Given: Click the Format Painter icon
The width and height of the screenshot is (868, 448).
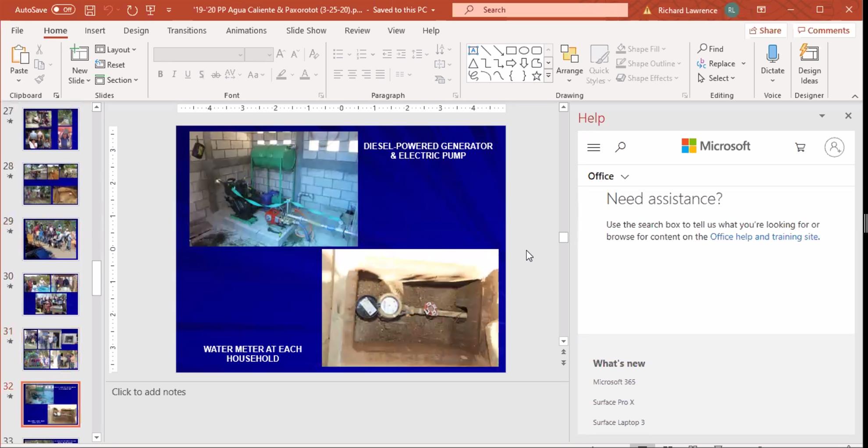Looking at the screenshot, I should tap(39, 79).
